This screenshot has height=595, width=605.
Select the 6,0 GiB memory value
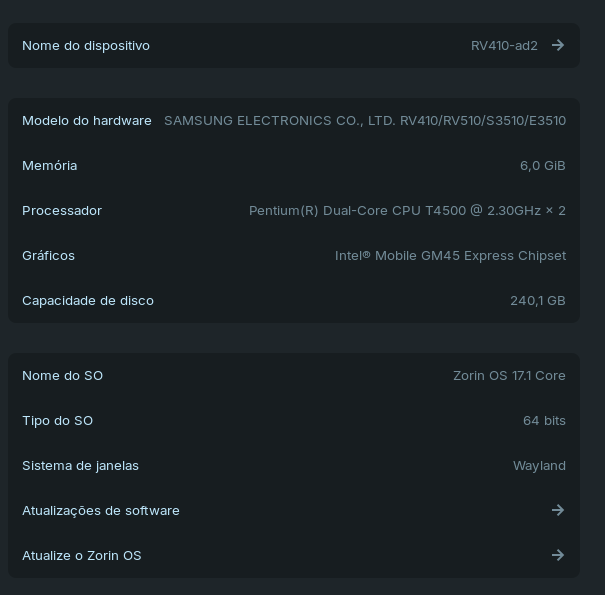point(543,165)
